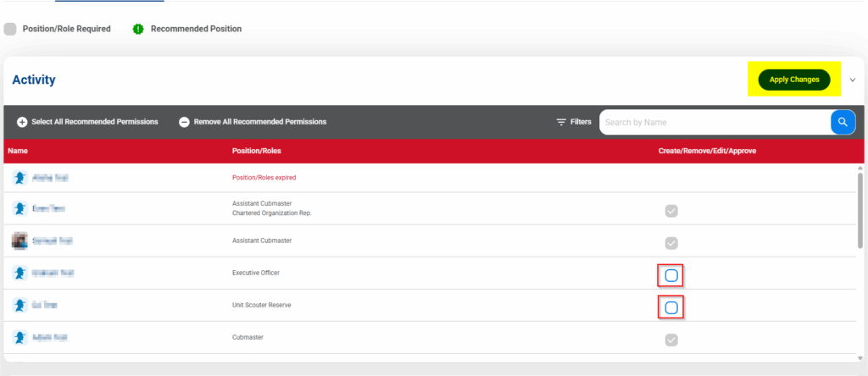Click the gray Position/Role Required legend box

point(10,29)
